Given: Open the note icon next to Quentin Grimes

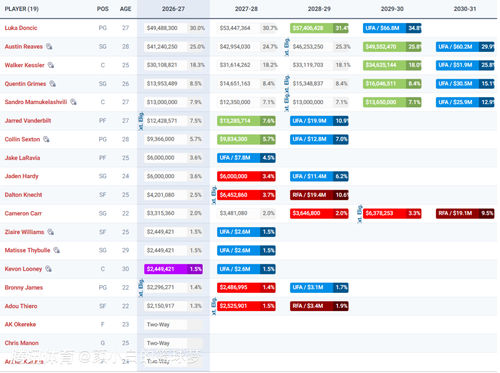Looking at the screenshot, I should click(53, 84).
